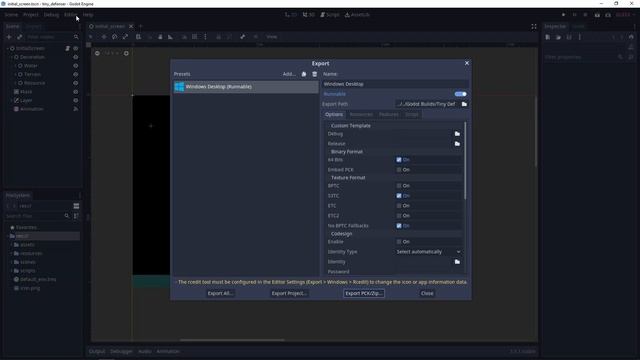
Task: Disable S3TC texture format
Action: tap(399, 196)
